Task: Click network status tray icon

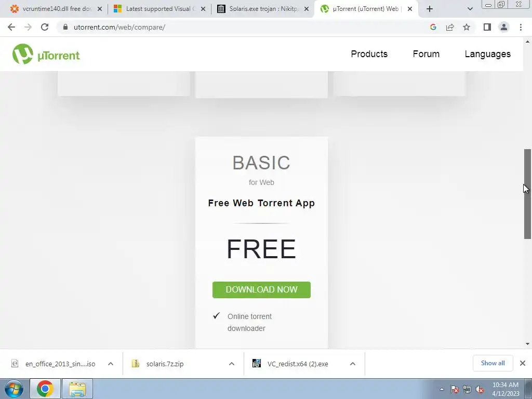Action: 467,389
